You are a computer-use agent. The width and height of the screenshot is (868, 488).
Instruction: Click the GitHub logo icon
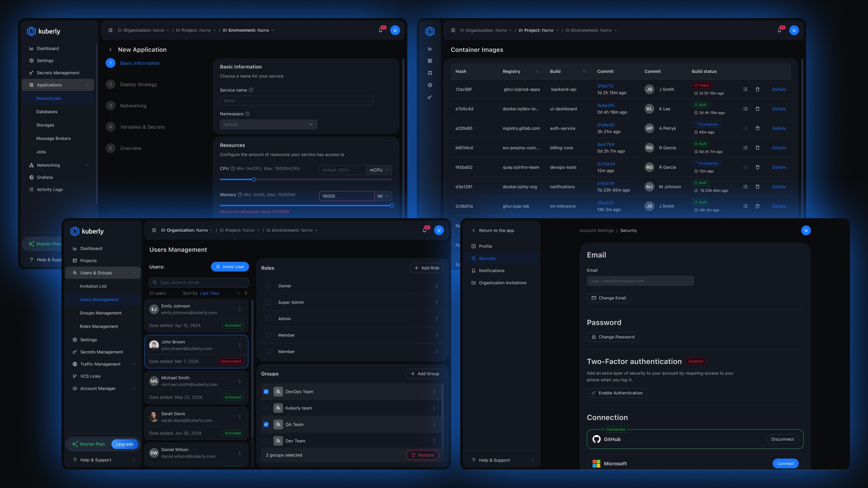(x=596, y=439)
